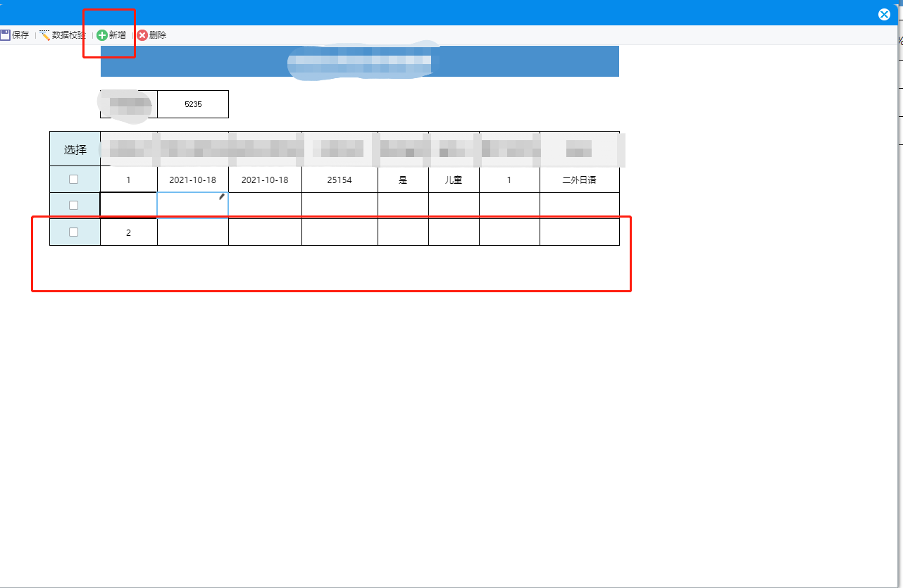Click the 保存 toolbar label
Screen dimensions: 903x588
(20, 35)
